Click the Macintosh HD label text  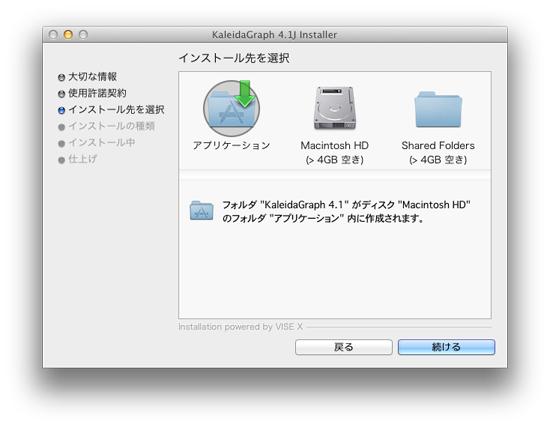click(x=335, y=146)
